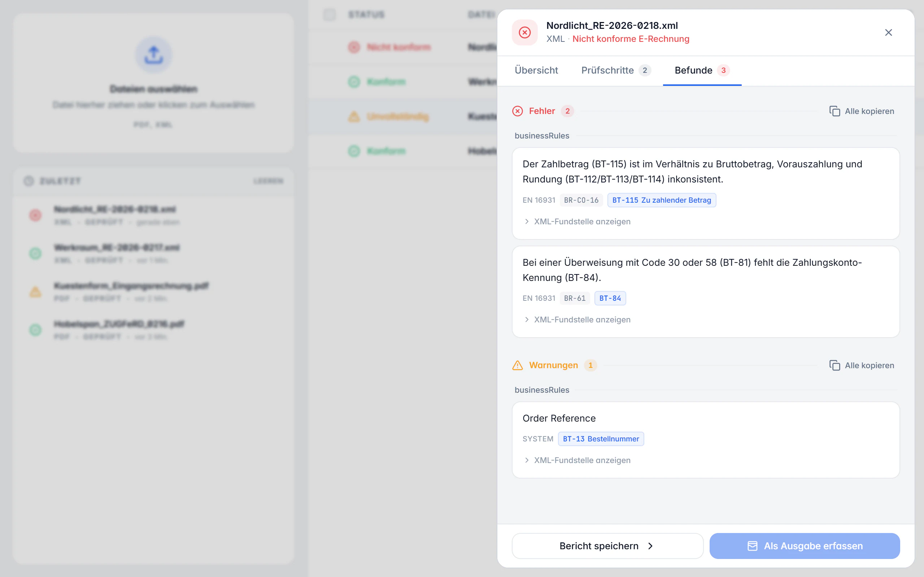Click the upload icon in the drop area
This screenshot has width=924, height=577.
[153, 55]
